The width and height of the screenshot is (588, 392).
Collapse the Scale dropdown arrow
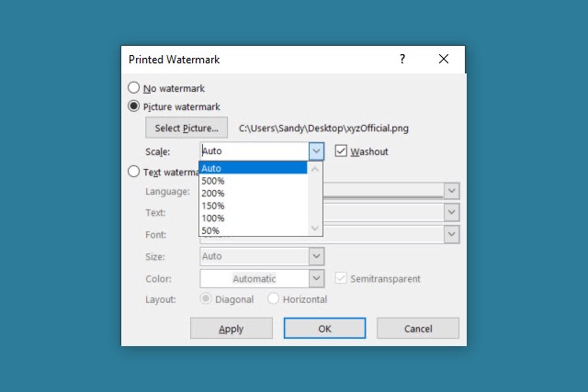(x=316, y=151)
